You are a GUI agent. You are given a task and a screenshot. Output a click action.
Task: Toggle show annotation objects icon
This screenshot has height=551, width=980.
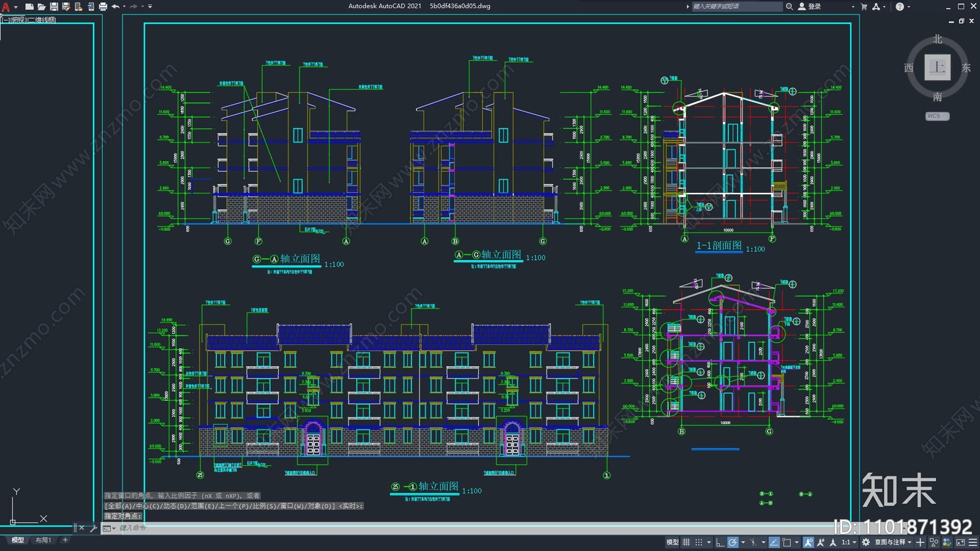pyautogui.click(x=809, y=542)
